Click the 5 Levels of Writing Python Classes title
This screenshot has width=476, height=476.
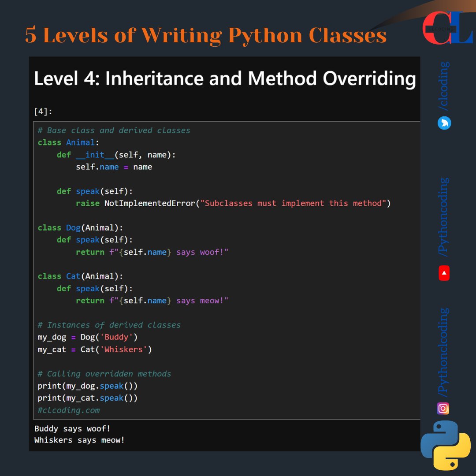[x=205, y=35]
